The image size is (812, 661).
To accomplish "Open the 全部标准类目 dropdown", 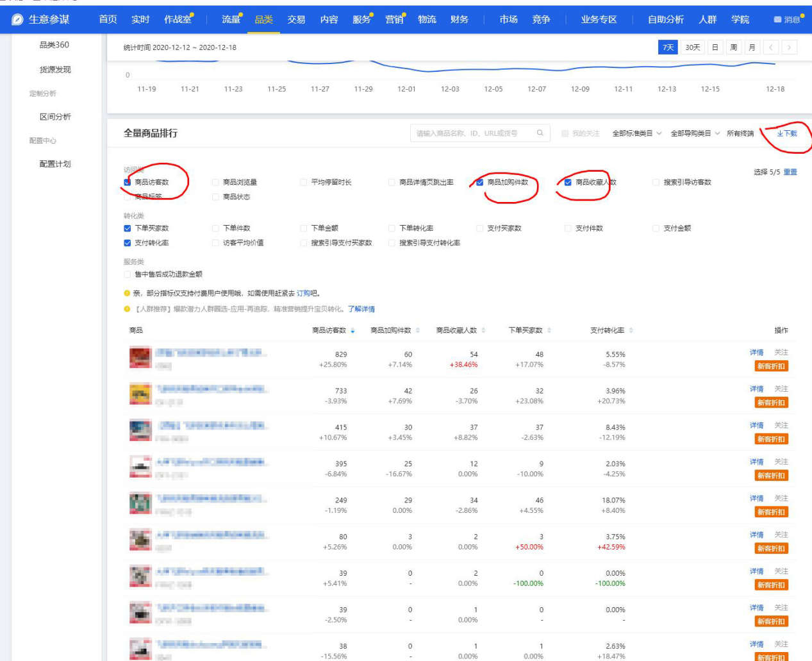I will pyautogui.click(x=637, y=133).
